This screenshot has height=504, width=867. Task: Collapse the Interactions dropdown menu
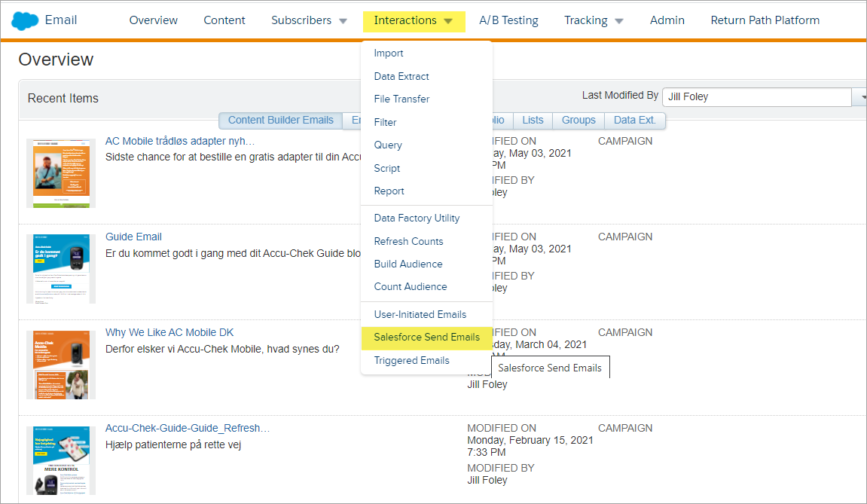[414, 21]
